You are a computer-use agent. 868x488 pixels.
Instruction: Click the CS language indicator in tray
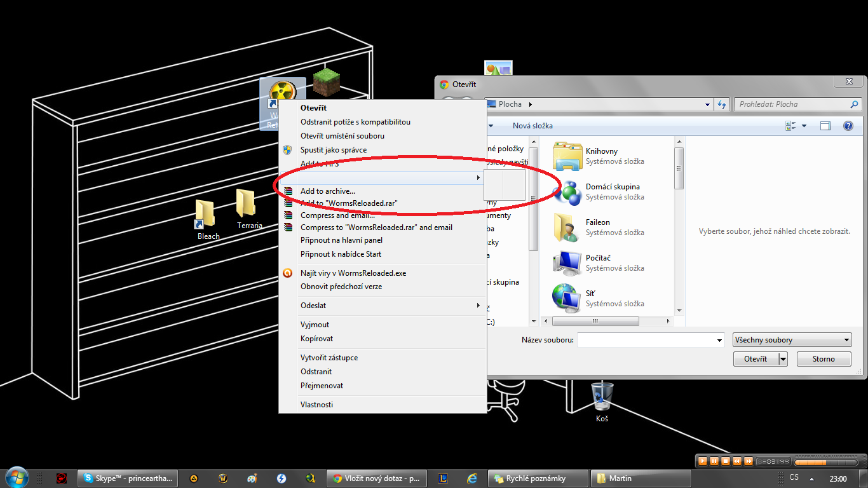[x=794, y=477]
